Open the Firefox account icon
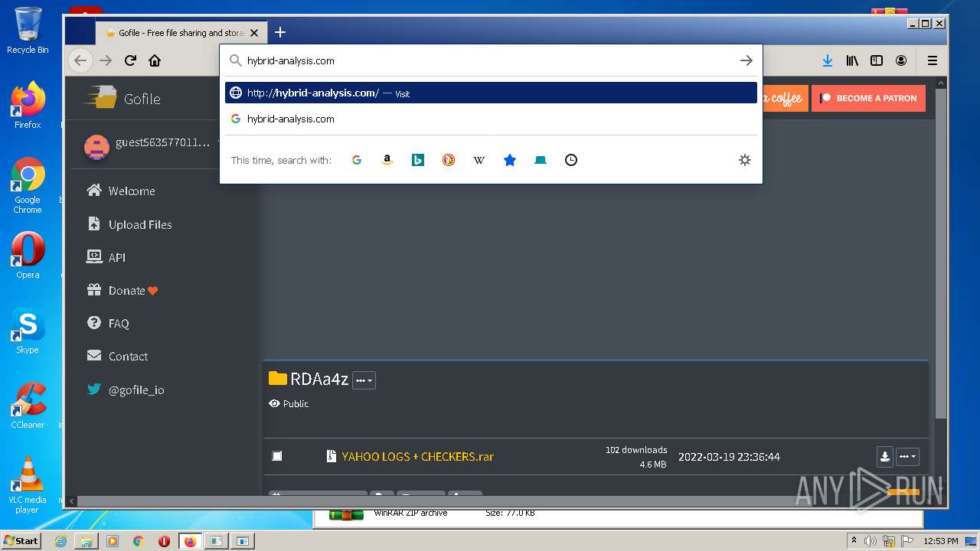 pyautogui.click(x=901, y=60)
